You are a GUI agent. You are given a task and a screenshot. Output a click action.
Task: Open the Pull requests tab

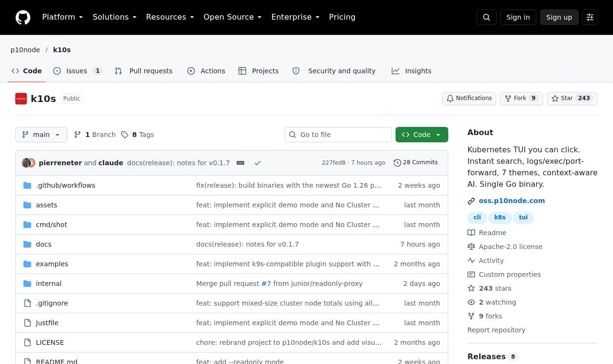(144, 71)
